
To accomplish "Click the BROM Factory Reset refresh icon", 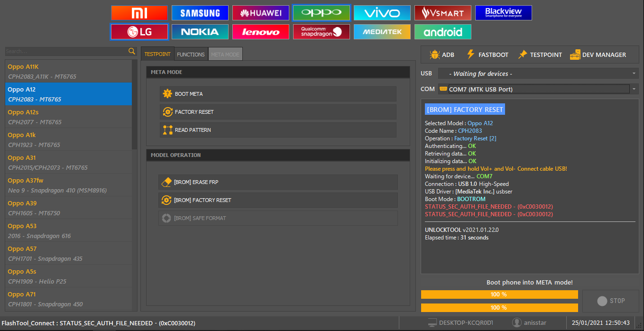I will (166, 200).
